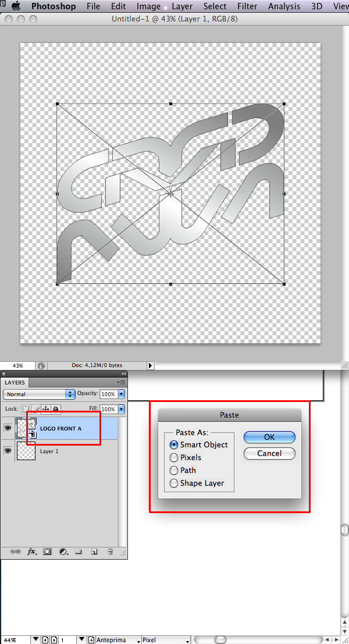
Task: Click the 43% zoom field in document window
Action: 17,365
